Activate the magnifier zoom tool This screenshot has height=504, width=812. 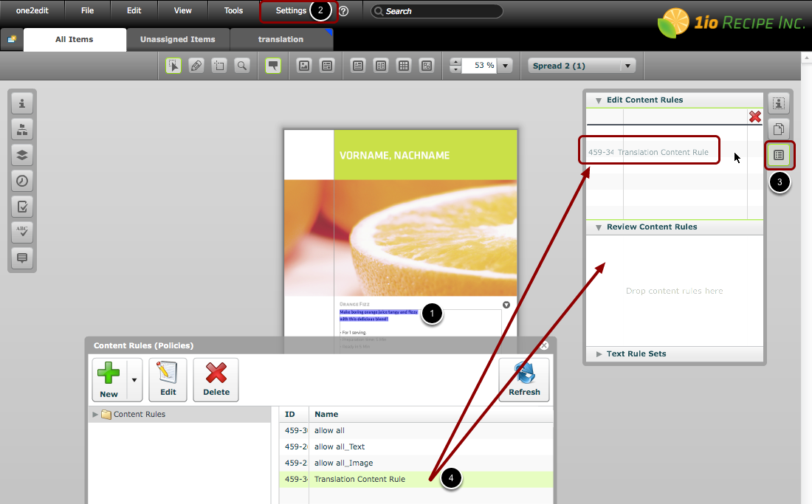point(242,66)
